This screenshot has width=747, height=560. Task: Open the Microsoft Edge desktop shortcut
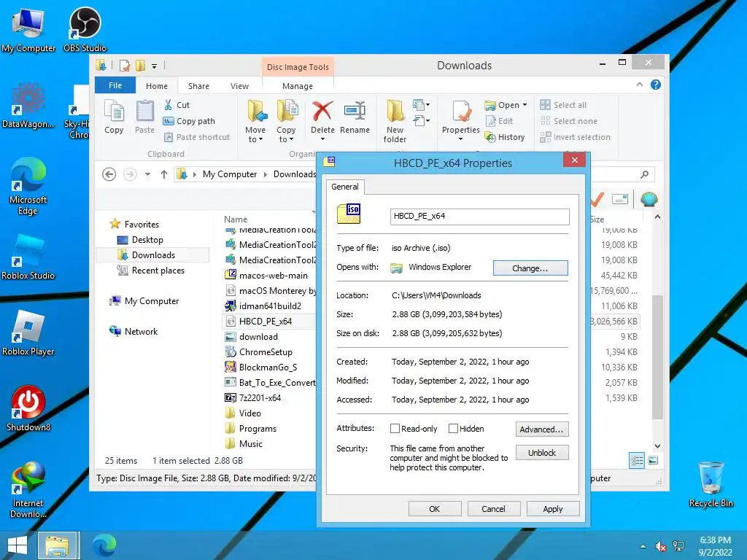click(x=28, y=187)
